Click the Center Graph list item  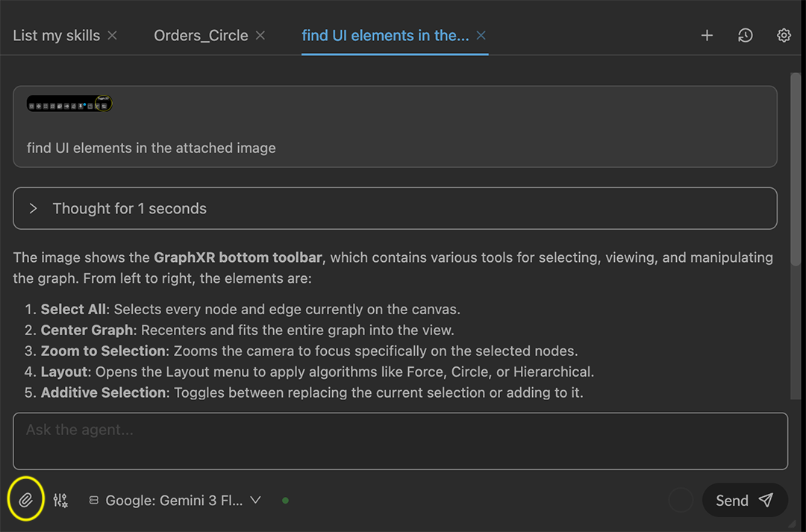coord(240,330)
